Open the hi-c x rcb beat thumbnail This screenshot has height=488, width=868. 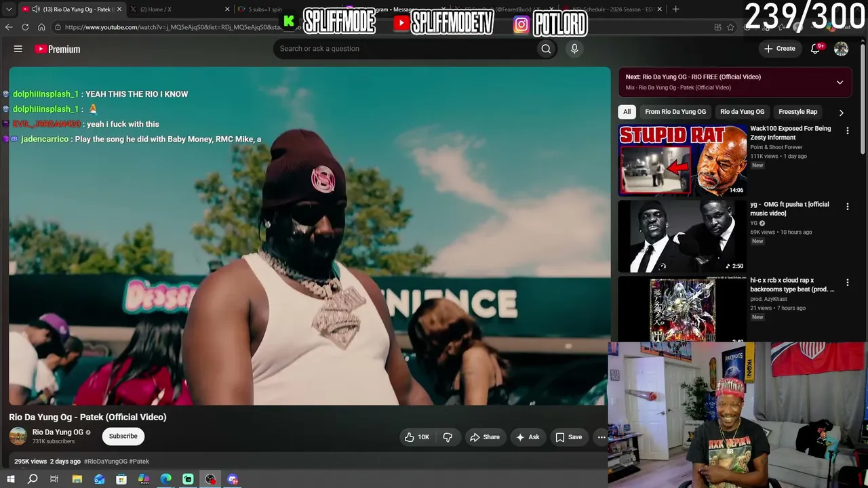click(682, 308)
